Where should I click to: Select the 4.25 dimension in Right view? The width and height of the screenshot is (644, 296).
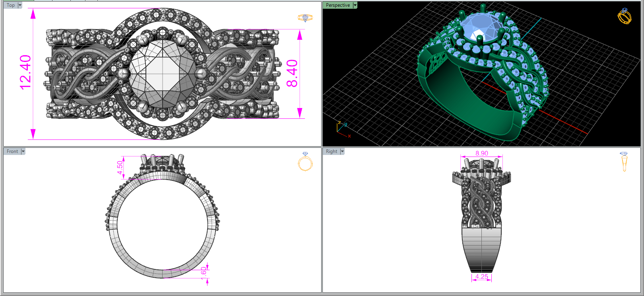point(482,277)
